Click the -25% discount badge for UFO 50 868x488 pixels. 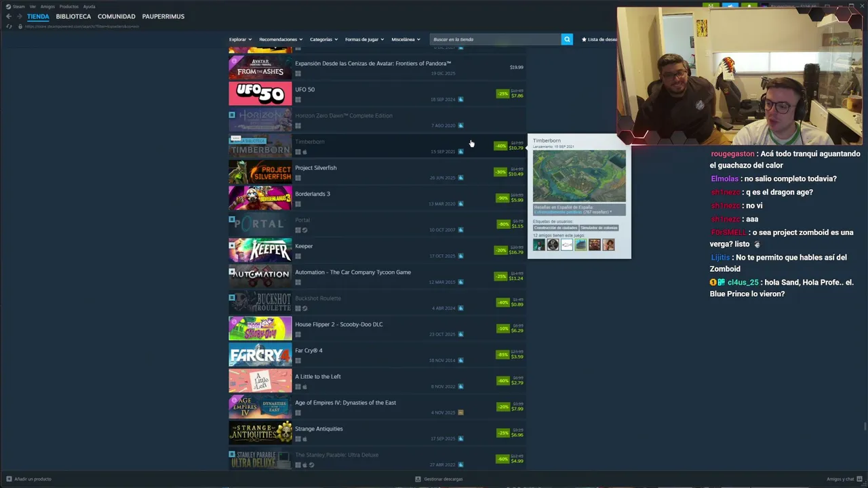pyautogui.click(x=502, y=94)
